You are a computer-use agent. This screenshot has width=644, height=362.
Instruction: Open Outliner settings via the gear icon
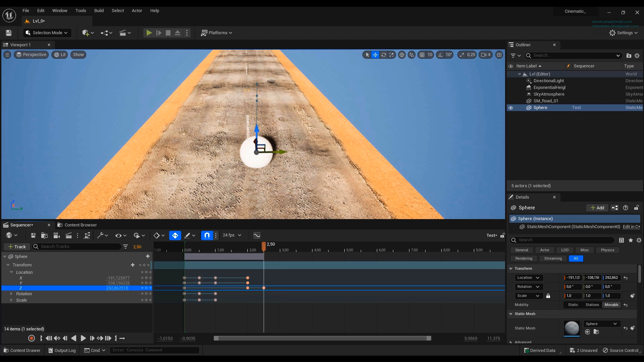(x=637, y=56)
